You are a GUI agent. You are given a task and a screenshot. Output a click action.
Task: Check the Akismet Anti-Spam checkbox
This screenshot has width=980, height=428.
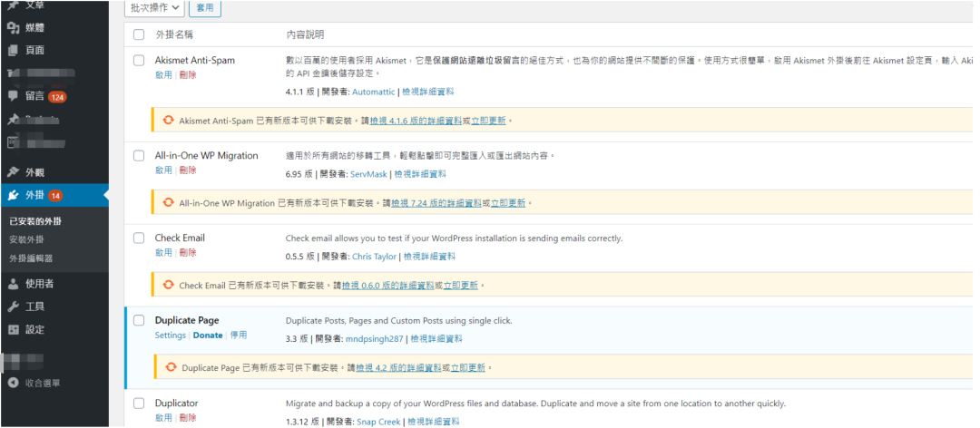(139, 61)
